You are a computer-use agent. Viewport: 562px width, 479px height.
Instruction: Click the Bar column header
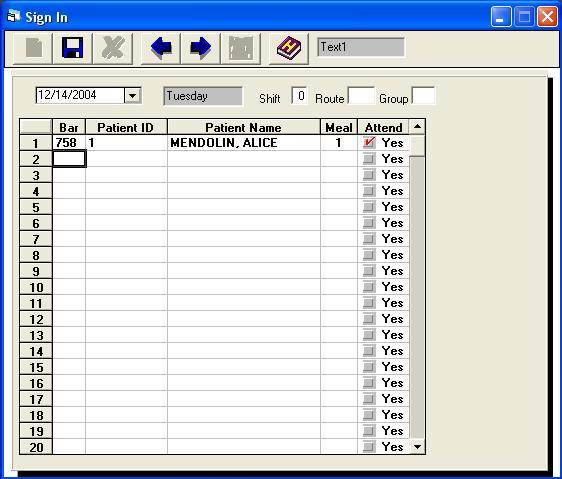tap(69, 127)
